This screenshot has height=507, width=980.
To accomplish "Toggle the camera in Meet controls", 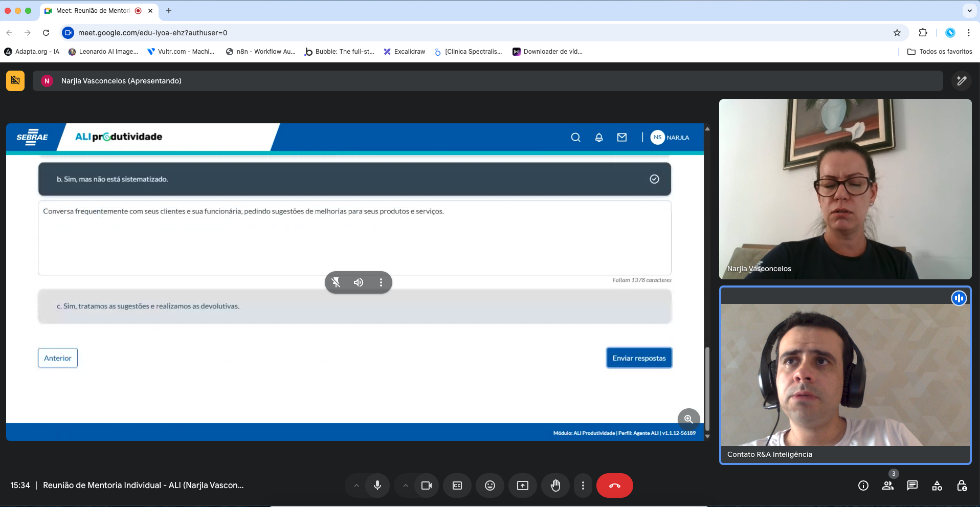I will (x=427, y=486).
